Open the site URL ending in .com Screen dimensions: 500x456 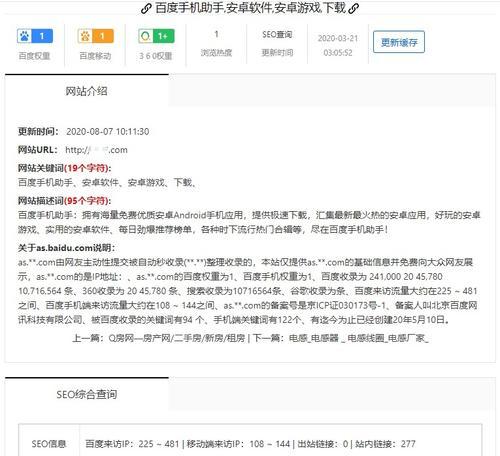(x=96, y=150)
